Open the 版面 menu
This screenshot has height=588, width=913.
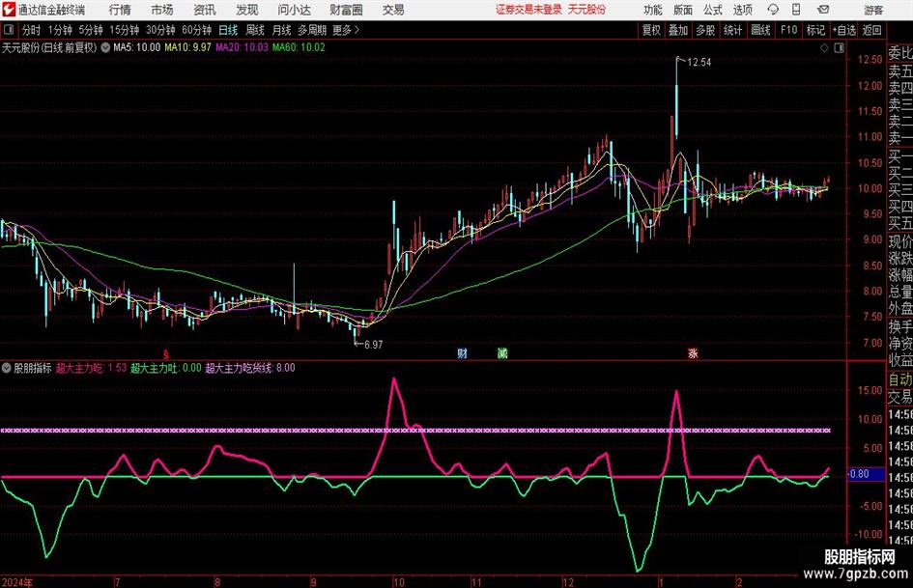click(683, 10)
